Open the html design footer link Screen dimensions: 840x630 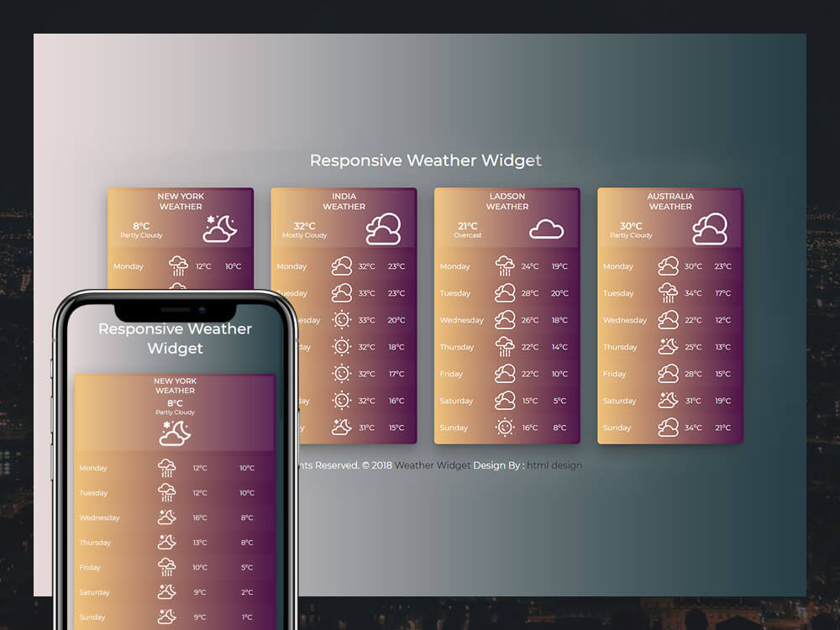554,465
